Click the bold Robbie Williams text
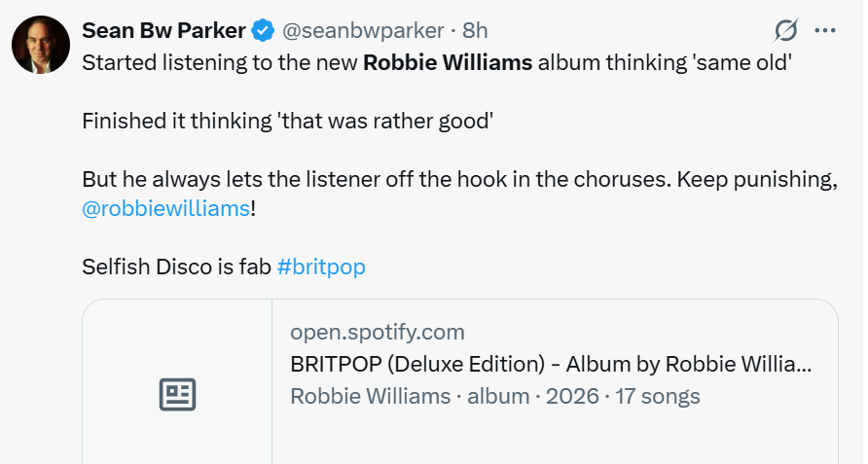Screen dimensions: 868x464 point(448,63)
